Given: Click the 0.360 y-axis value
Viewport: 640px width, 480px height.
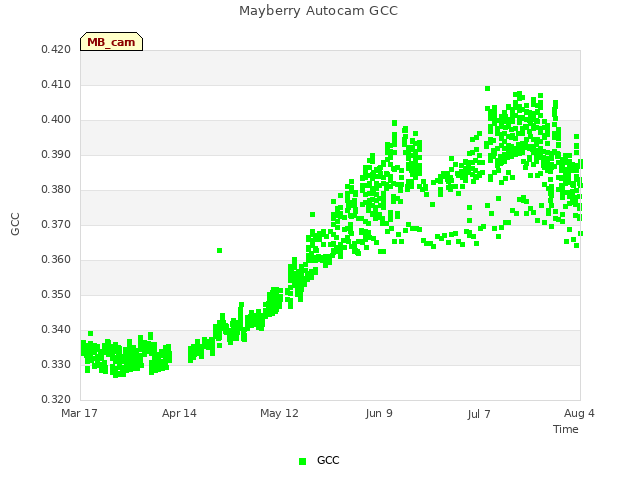Looking at the screenshot, I should pos(56,260).
